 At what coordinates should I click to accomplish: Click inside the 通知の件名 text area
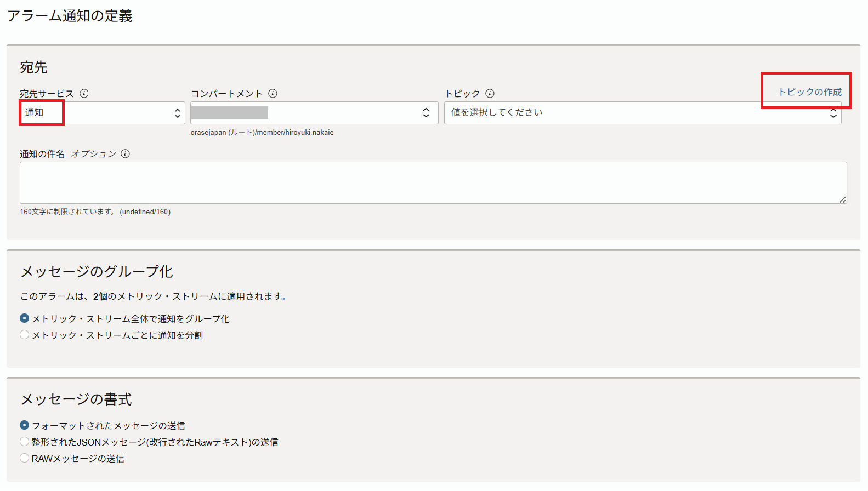click(x=433, y=182)
